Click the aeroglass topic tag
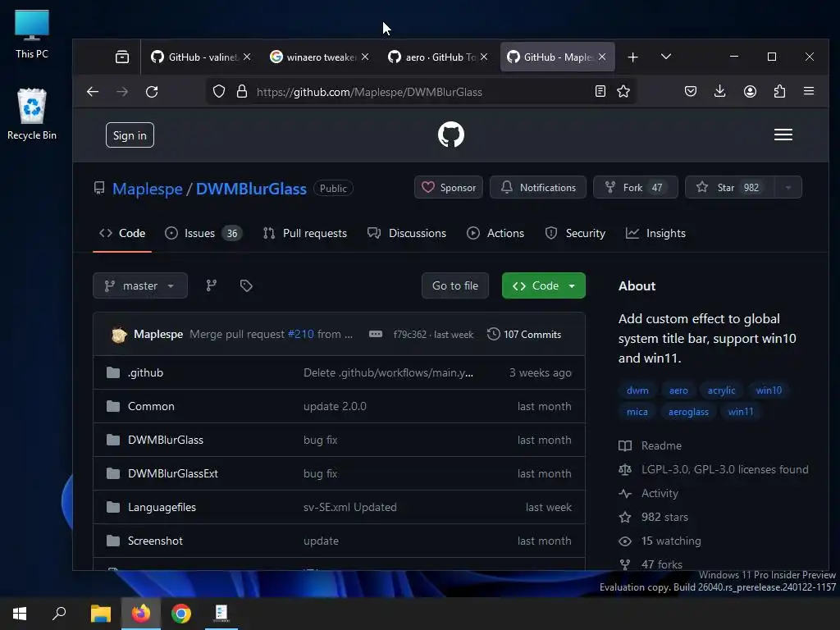The image size is (840, 630). [688, 412]
